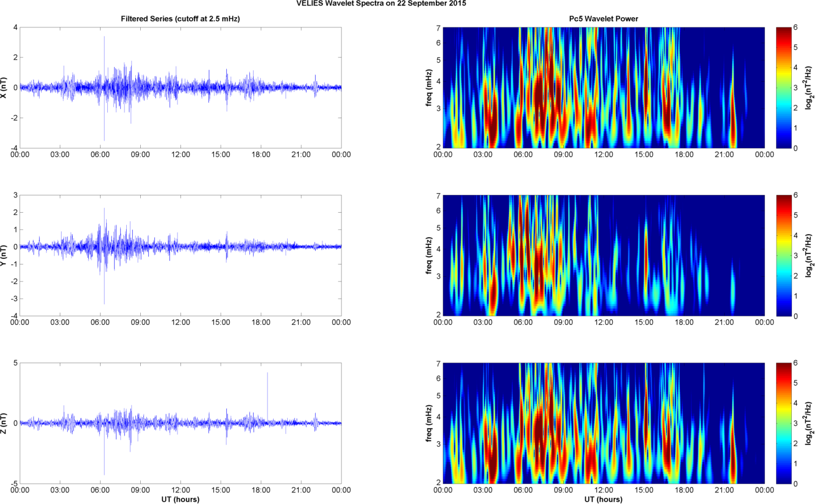The width and height of the screenshot is (815, 504).
Task: Select the "X (nT)" axis label
Action: 4,87
